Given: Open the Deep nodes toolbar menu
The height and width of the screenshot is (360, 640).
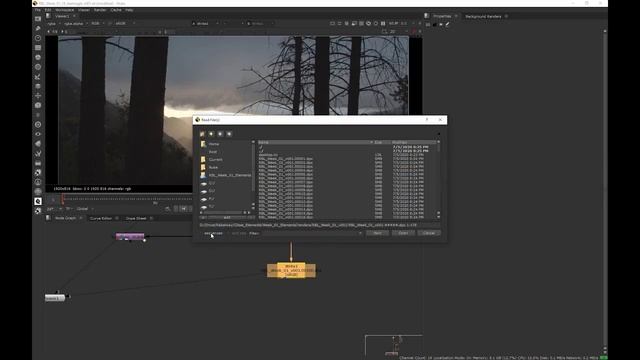Looking at the screenshot, I should [38, 124].
